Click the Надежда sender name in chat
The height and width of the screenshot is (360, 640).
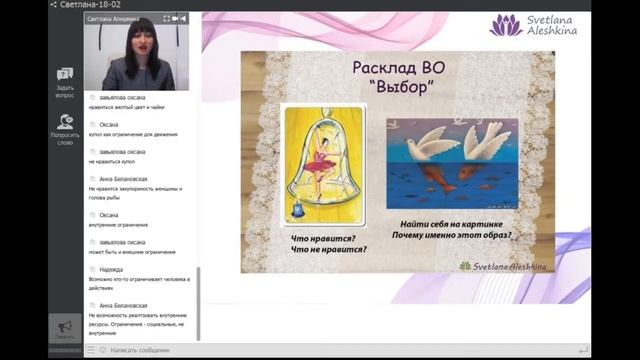tap(111, 269)
